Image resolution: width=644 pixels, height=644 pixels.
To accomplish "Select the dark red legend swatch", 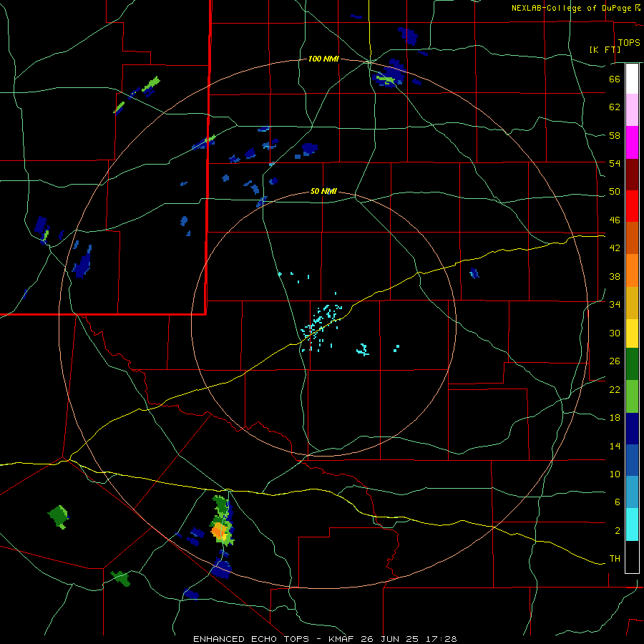I will pyautogui.click(x=632, y=175).
